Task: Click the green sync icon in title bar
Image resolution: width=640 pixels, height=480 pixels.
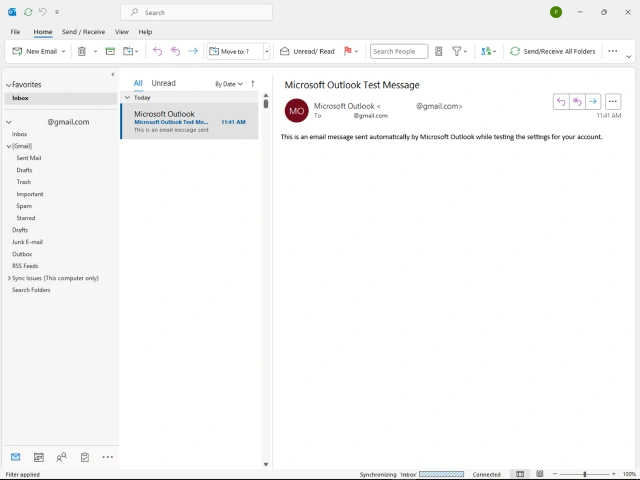Action: 28,12
